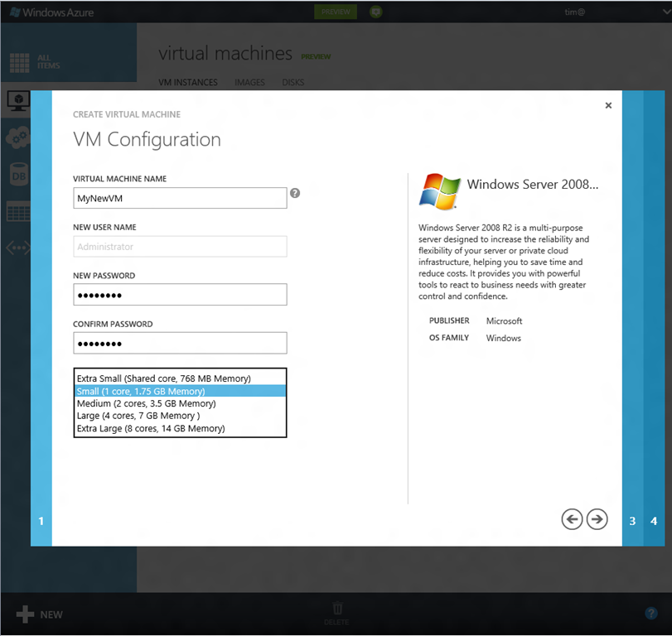Screen dimensions: 672x636
Task: Click the New Password field
Action: pyautogui.click(x=180, y=295)
